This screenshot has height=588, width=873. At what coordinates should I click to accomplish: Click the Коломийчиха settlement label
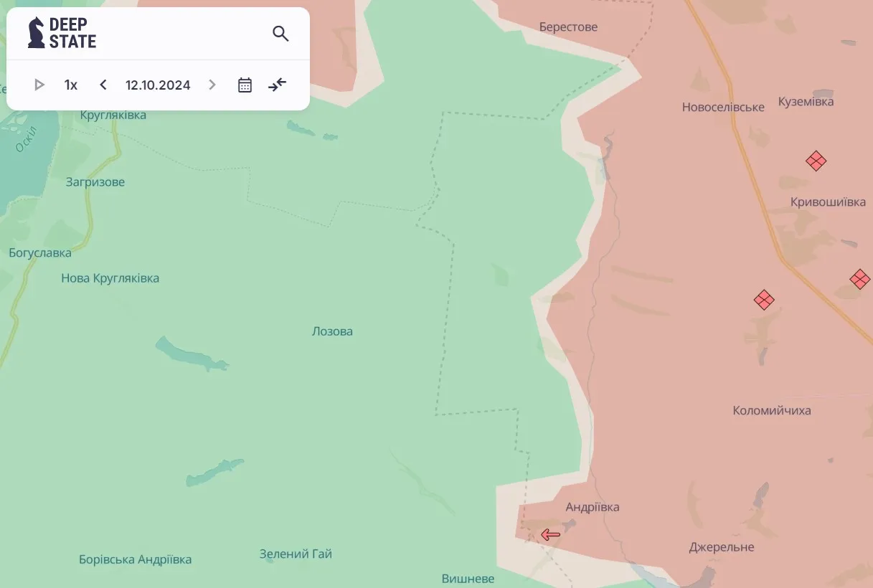point(771,411)
